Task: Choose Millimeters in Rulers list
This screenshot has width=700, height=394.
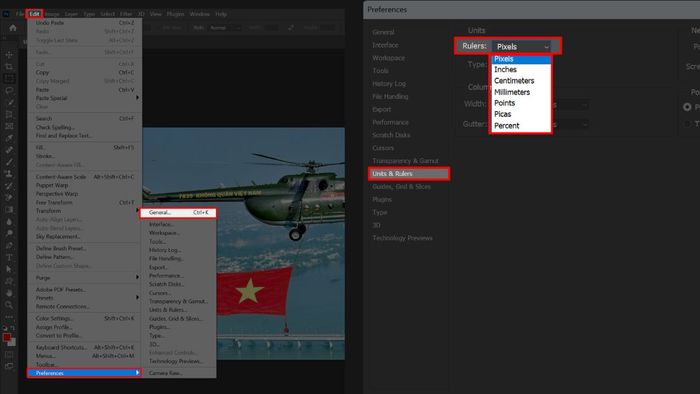Action: tap(521, 92)
